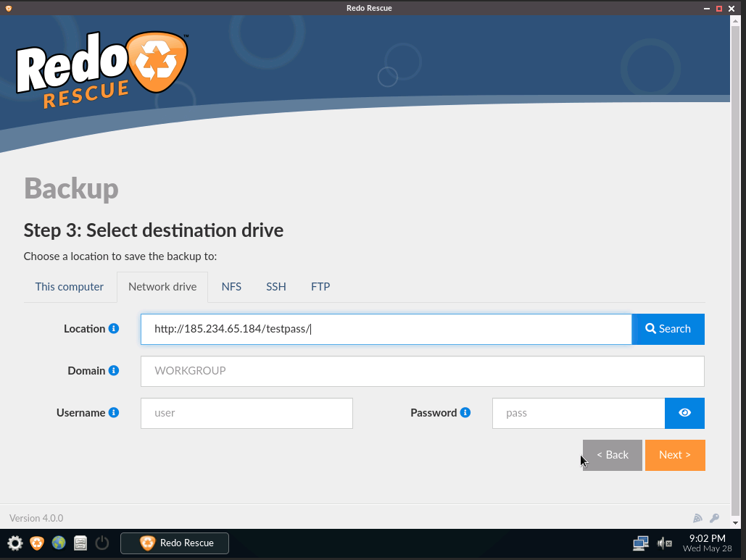Switch to the This computer tab
This screenshot has height=560, width=746.
tap(70, 287)
